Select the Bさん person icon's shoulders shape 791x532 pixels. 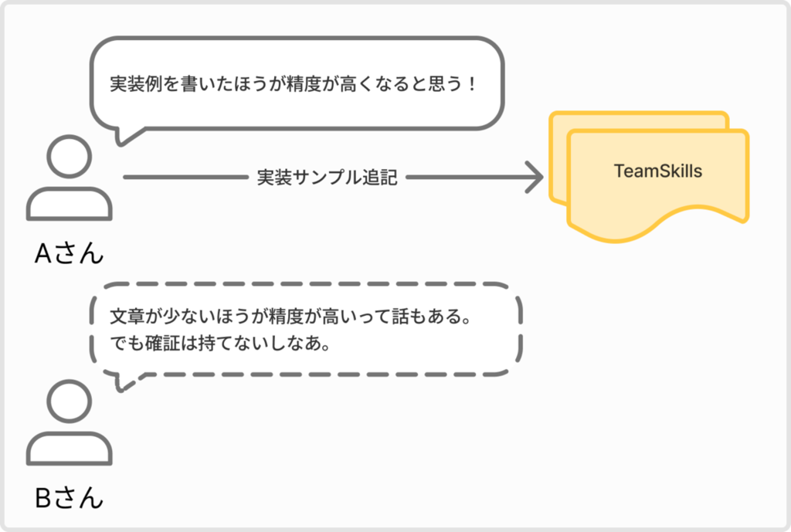[x=69, y=449]
